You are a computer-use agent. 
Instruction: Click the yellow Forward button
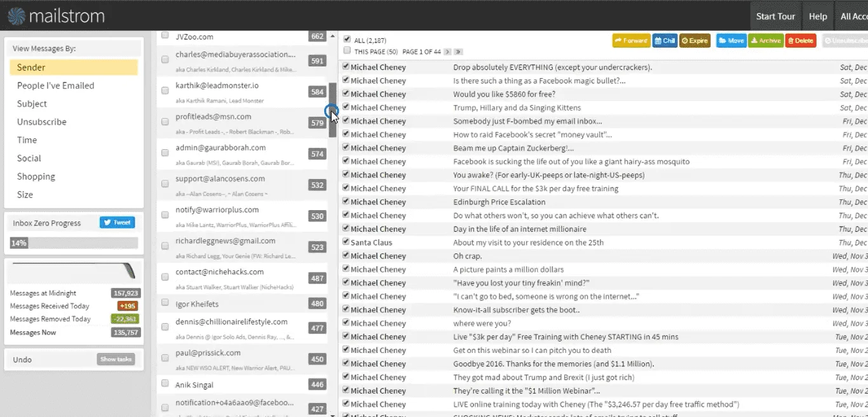[630, 41]
